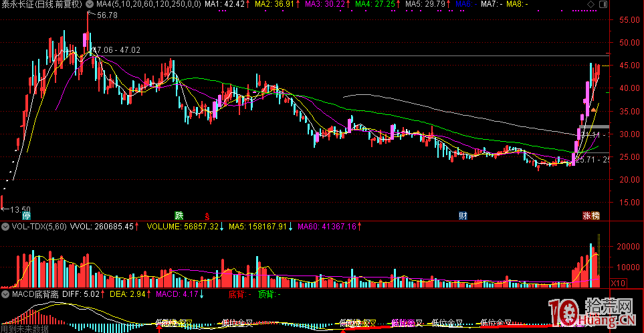Click the 涨 marker icon
Image resolution: width=644 pixels, height=333 pixels.
click(586, 216)
